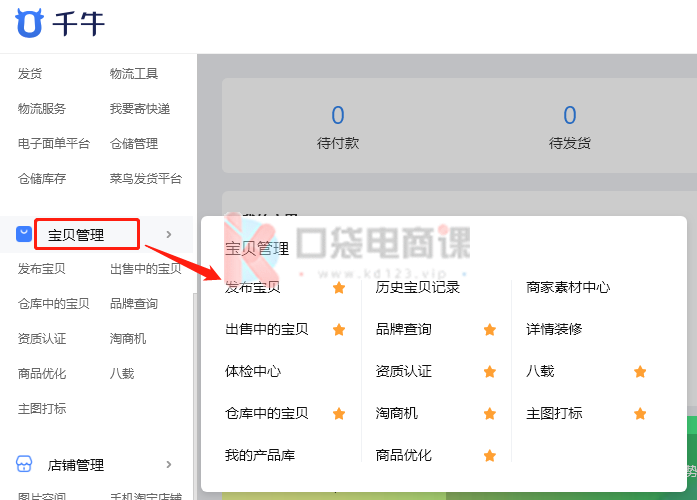
Task: Click the sidebar vertical scrollbar
Action: click(195, 396)
